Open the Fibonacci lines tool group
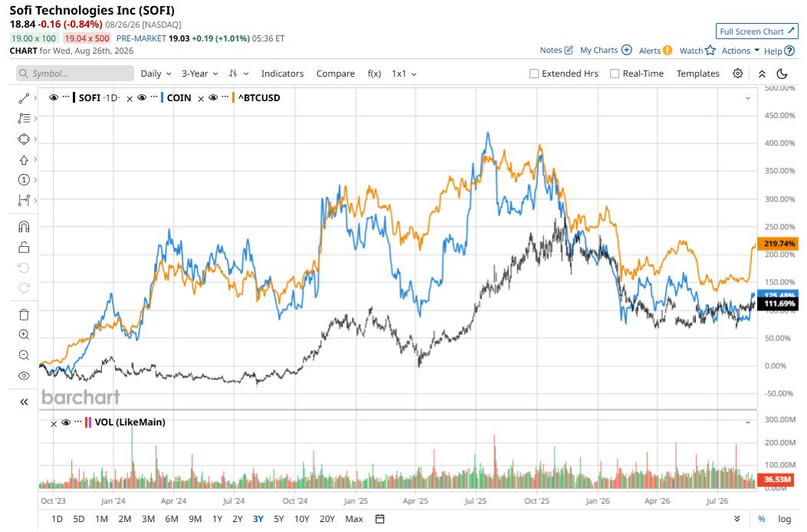The image size is (807, 532). pos(24,119)
